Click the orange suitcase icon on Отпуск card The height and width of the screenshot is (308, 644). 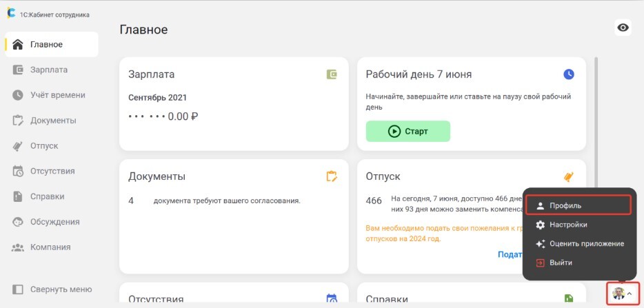[x=569, y=176]
